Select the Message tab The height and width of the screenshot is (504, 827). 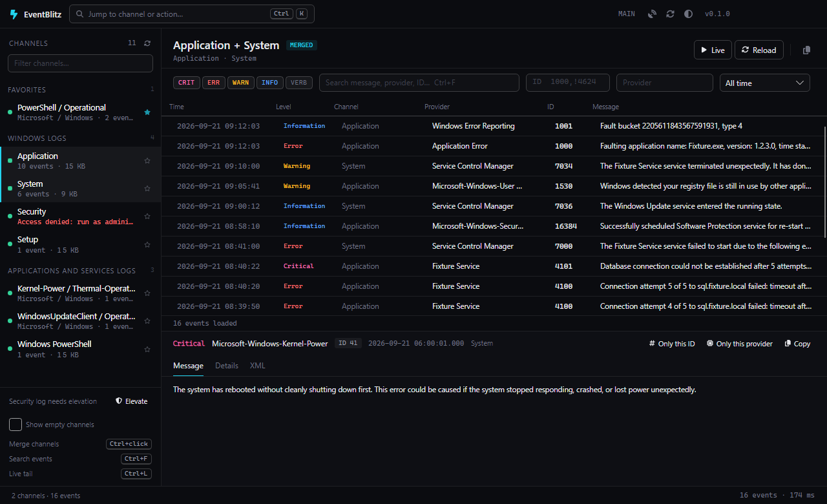(x=188, y=366)
